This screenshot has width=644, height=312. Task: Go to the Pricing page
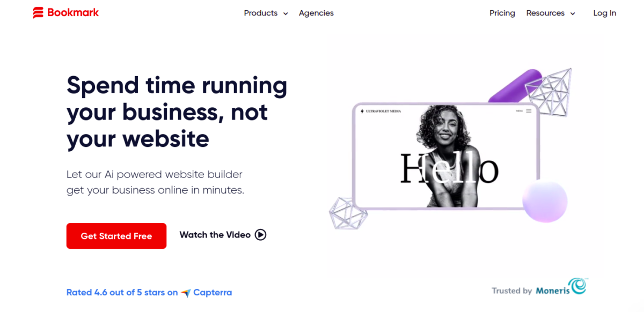click(x=502, y=13)
